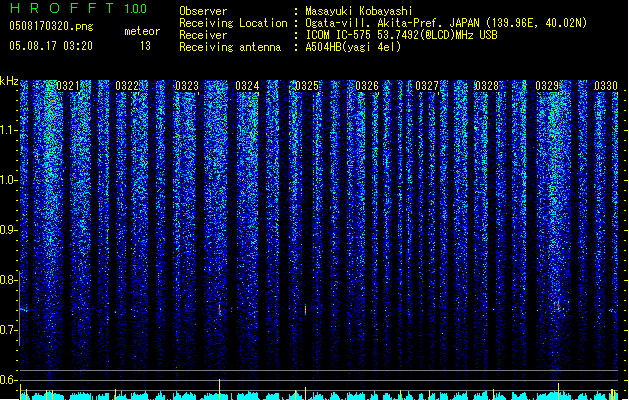Click the yellow spike under the 0329 echo
629x400 pixels.
(x=558, y=391)
